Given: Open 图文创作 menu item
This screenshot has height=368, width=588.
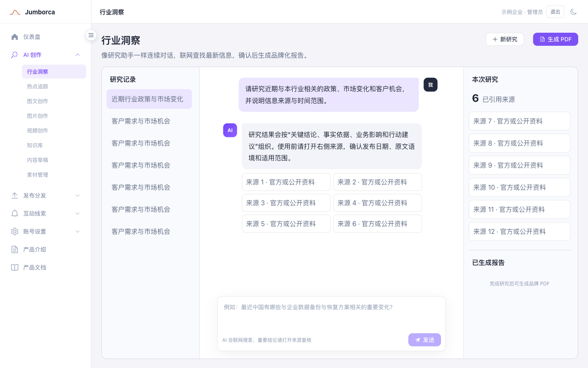Looking at the screenshot, I should pyautogui.click(x=54, y=101).
